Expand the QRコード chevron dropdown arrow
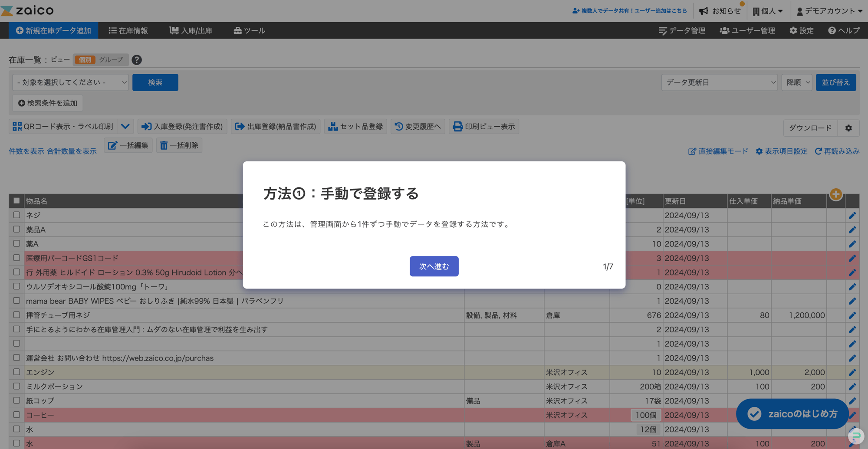 pyautogui.click(x=125, y=127)
